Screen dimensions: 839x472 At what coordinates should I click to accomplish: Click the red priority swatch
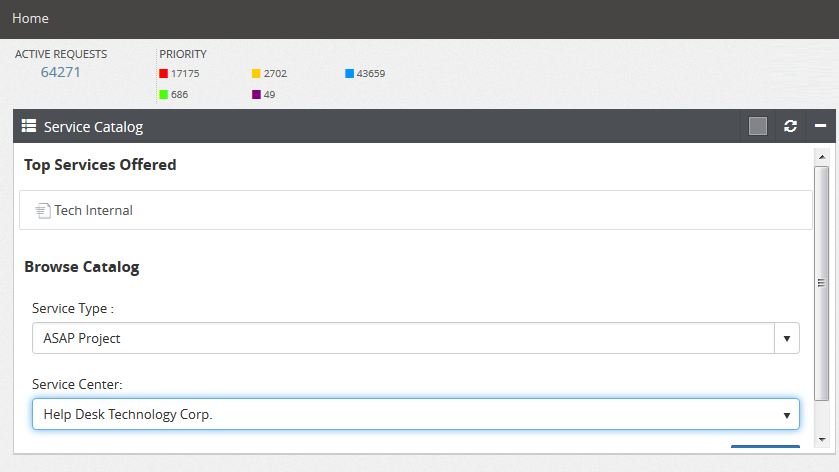pyautogui.click(x=163, y=73)
